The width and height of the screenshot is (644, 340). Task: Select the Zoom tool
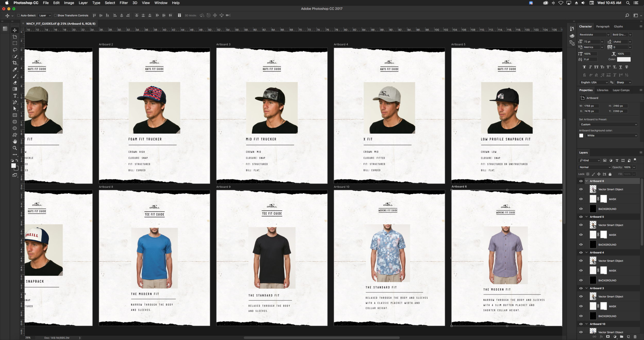click(x=15, y=148)
